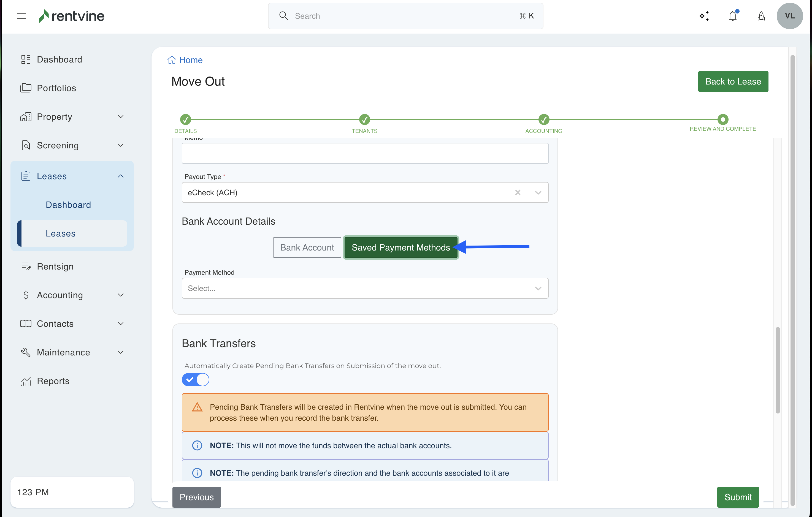Go to Portfolios in sidebar
The image size is (812, 517).
point(56,88)
